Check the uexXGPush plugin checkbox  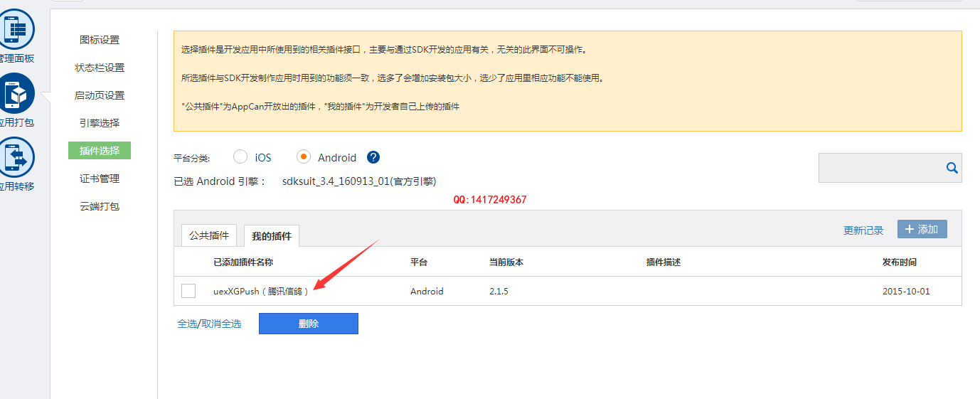[x=188, y=291]
